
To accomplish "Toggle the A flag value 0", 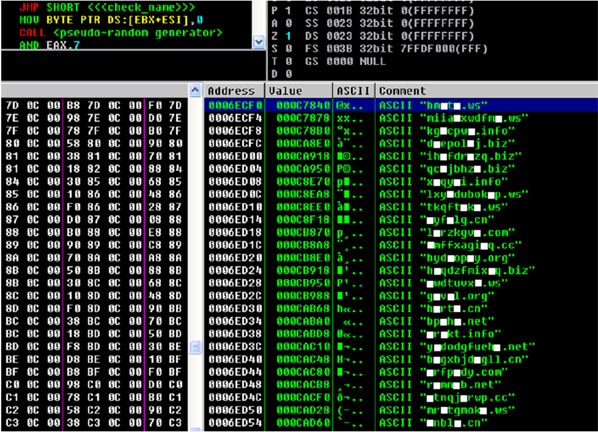I will click(x=288, y=23).
